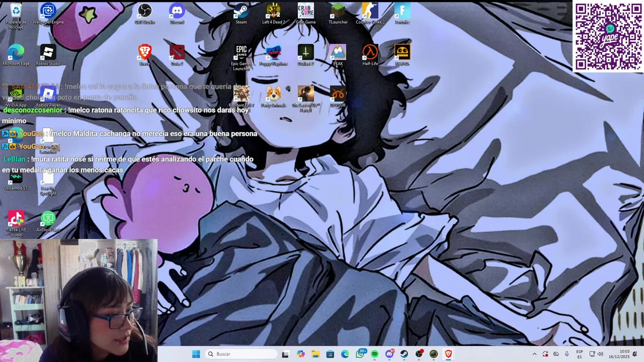Viewport: 644px width, 362px height.
Task: Click the webcam overlay thumbnail
Action: [x=78, y=300]
